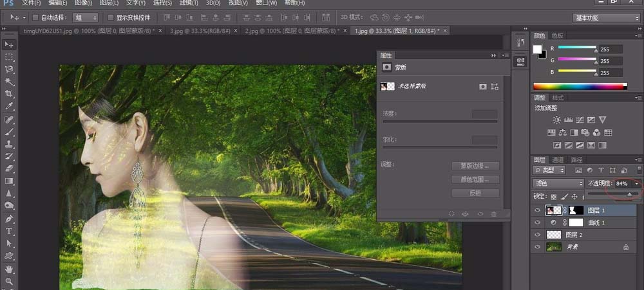Select the Lasso tool

pos(8,69)
